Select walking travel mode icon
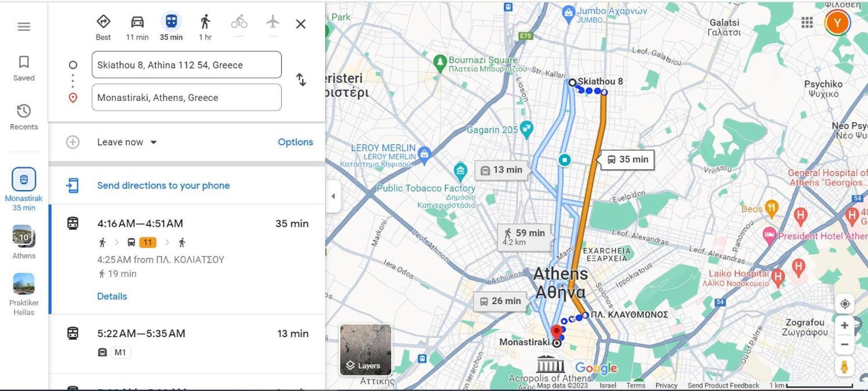This screenshot has height=391, width=868. (205, 21)
